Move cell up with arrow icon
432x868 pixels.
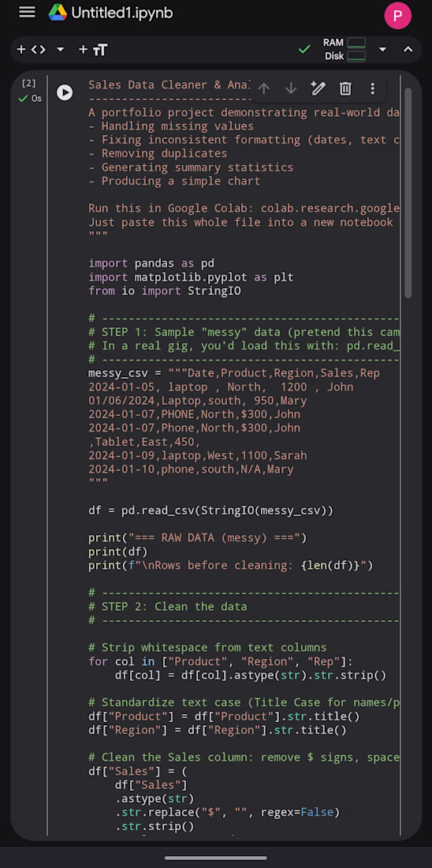coord(264,88)
